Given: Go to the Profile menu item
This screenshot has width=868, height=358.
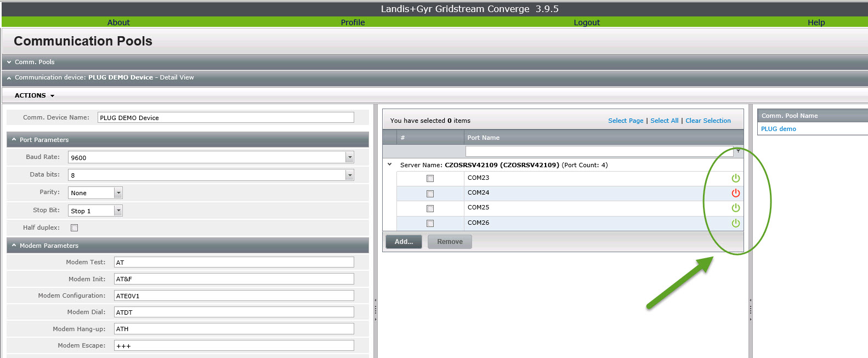Looking at the screenshot, I should tap(353, 22).
